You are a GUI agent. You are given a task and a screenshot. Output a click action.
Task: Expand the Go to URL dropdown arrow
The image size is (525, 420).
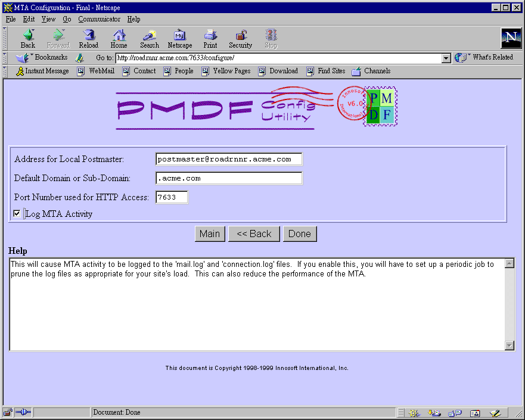pyautogui.click(x=446, y=58)
